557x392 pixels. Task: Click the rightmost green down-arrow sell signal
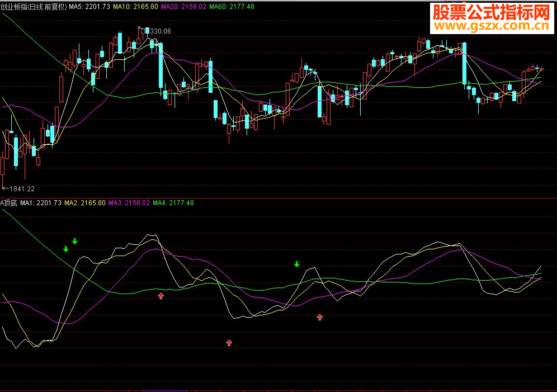point(296,264)
